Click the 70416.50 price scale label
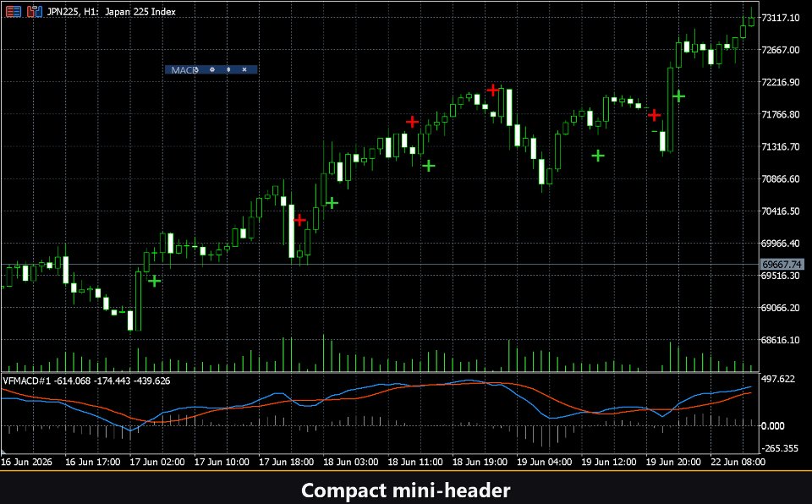 [x=781, y=211]
